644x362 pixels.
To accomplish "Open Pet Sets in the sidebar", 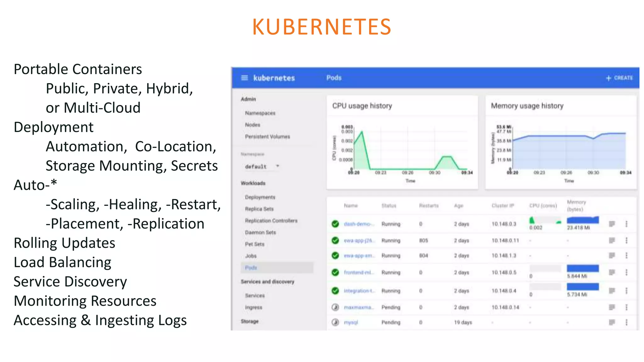I will pyautogui.click(x=255, y=244).
